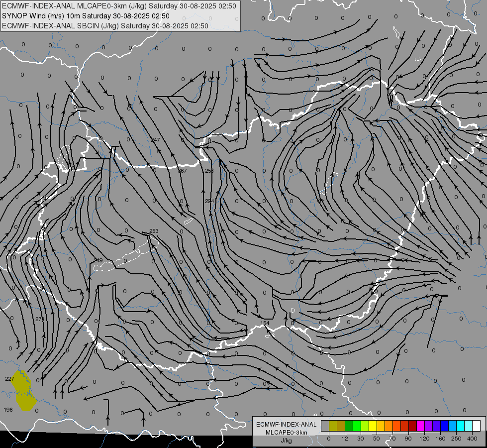This screenshot has width=487, height=448.
Task: Click the MLCAPE0-3km title line
Action: pyautogui.click(x=119, y=6)
